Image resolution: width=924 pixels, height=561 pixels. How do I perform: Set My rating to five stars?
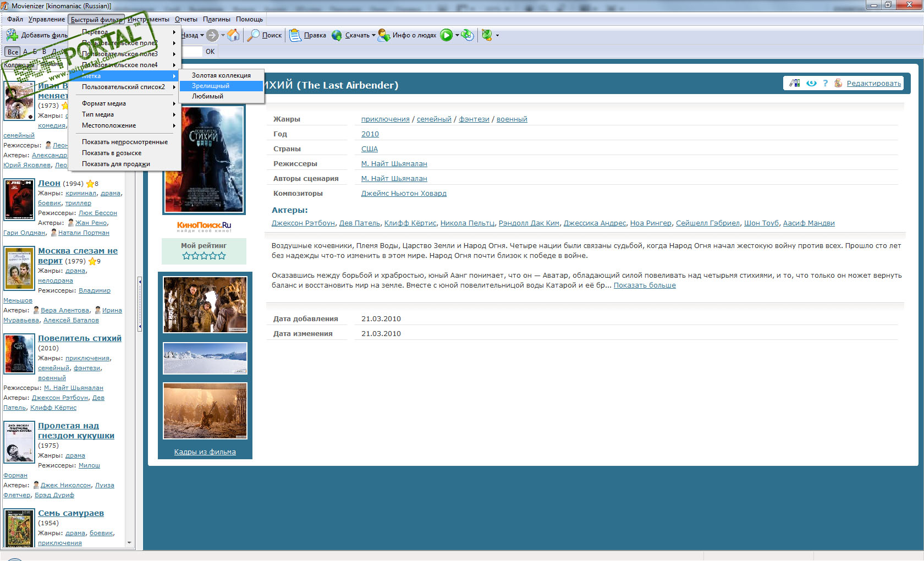click(222, 256)
